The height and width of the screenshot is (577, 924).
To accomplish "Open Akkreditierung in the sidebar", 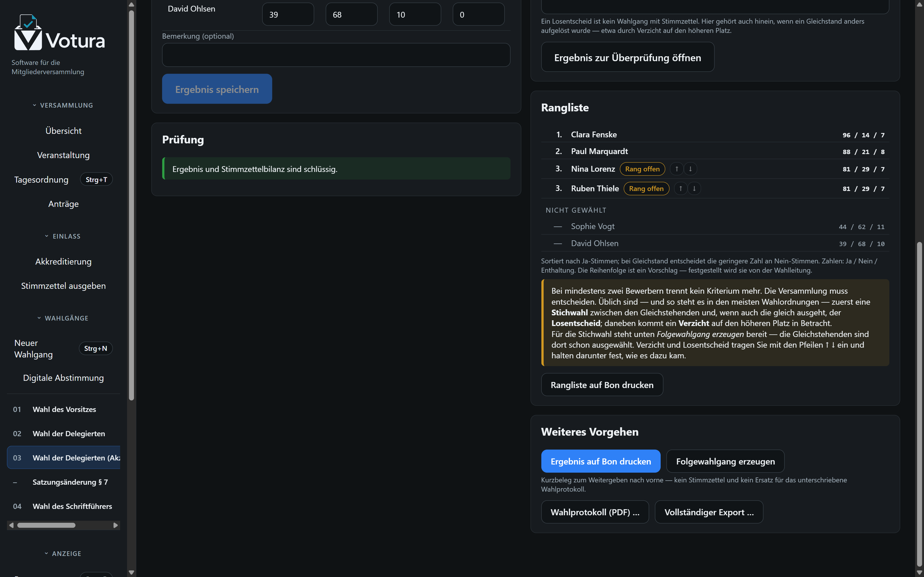I will pyautogui.click(x=64, y=261).
